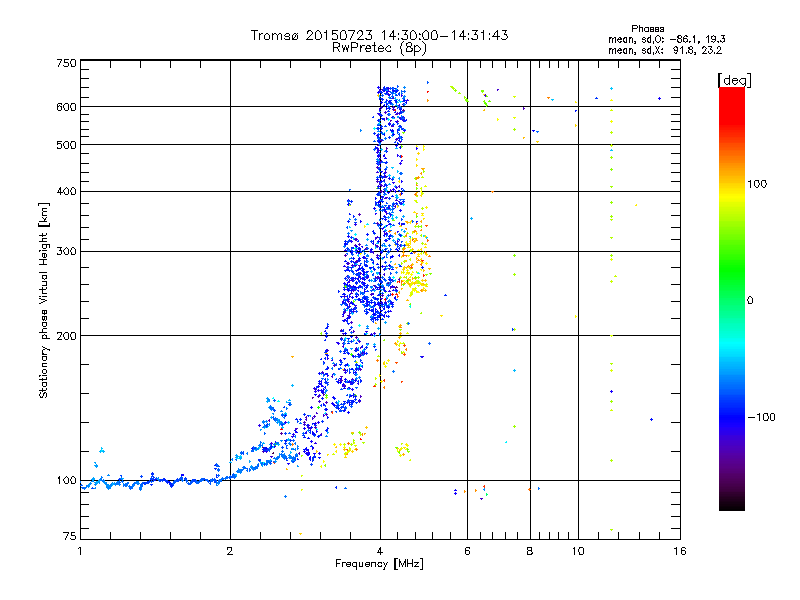800x600 pixels.
Task: Click the y-axis tick label '500'
Action: tap(66, 145)
